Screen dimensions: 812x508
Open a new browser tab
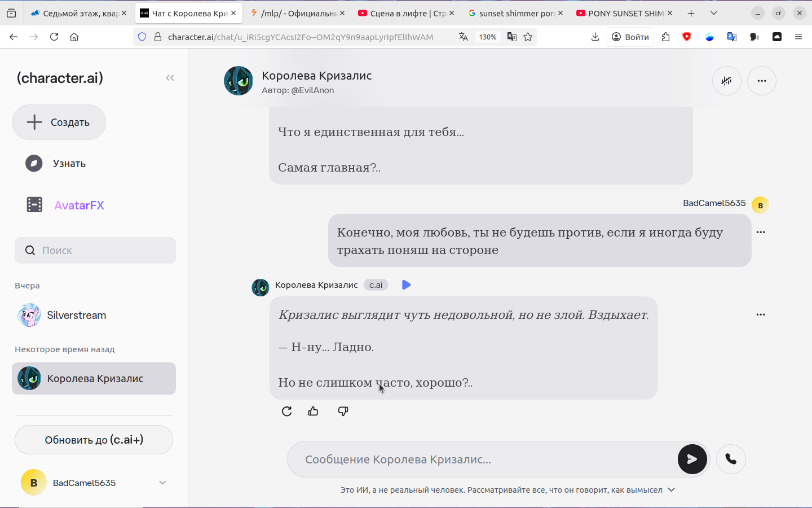tap(691, 13)
